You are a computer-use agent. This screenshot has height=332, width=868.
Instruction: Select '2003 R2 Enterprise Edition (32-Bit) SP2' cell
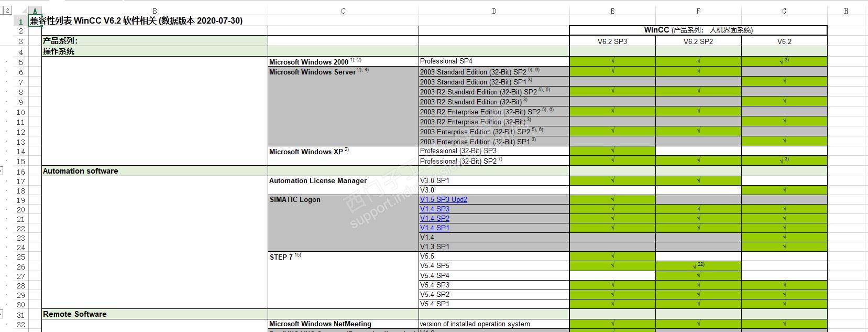click(x=494, y=111)
